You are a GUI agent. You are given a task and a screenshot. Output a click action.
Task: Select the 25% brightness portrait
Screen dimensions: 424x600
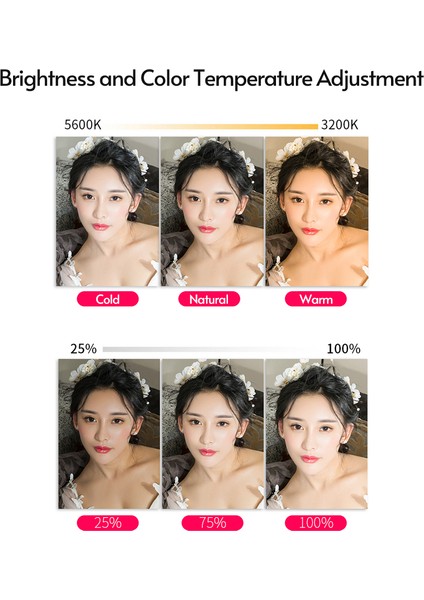coord(109,434)
